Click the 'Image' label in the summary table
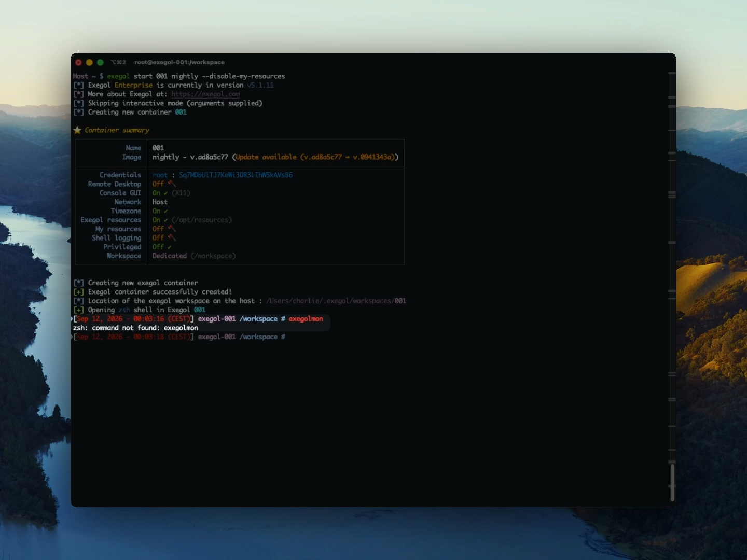 tap(132, 157)
